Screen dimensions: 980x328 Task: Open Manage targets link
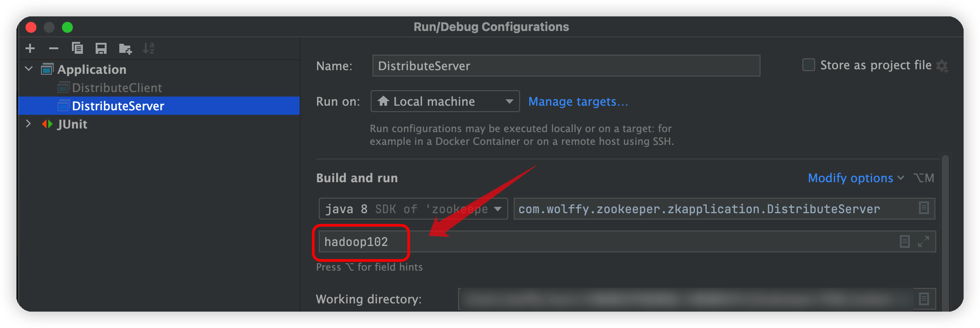point(578,102)
